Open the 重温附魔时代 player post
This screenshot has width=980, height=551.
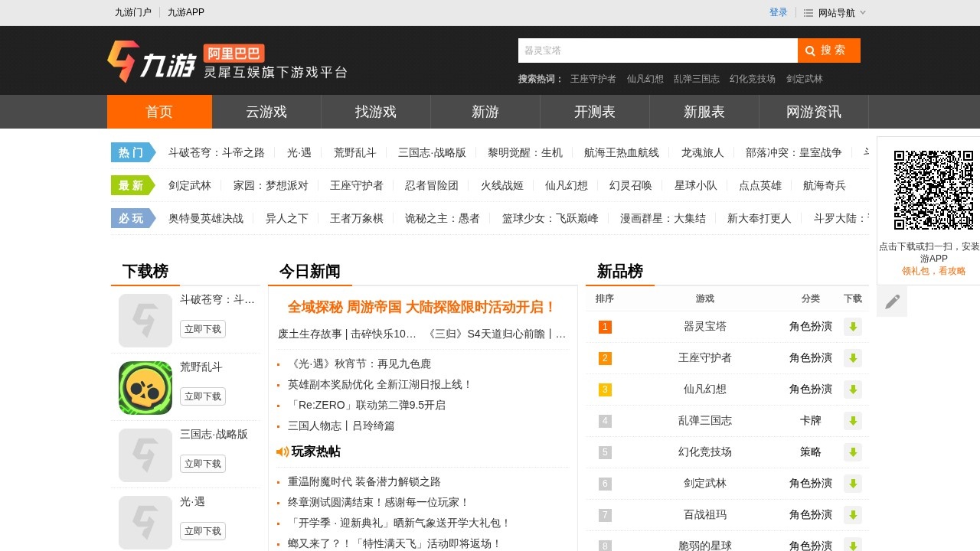(364, 481)
